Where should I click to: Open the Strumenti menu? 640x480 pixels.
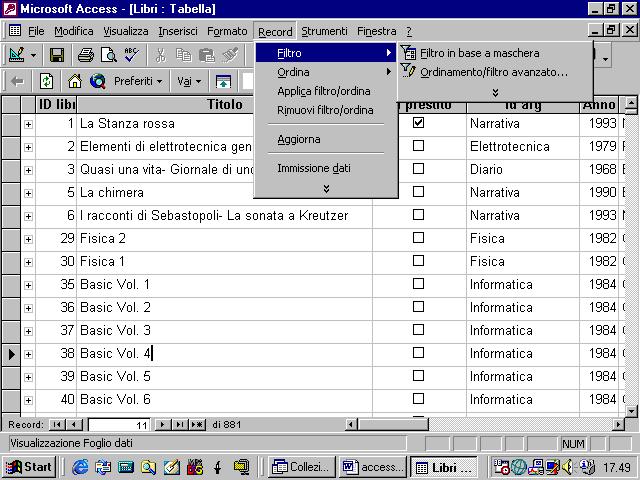click(x=324, y=31)
